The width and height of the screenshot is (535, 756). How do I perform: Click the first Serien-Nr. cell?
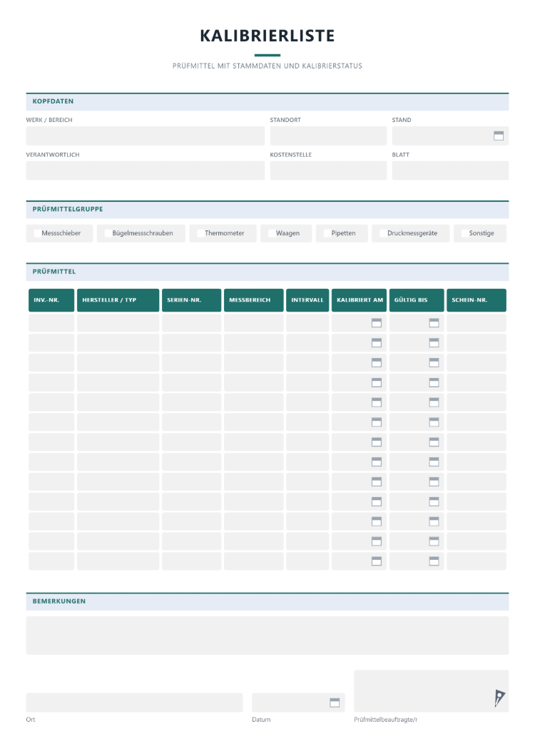[191, 323]
